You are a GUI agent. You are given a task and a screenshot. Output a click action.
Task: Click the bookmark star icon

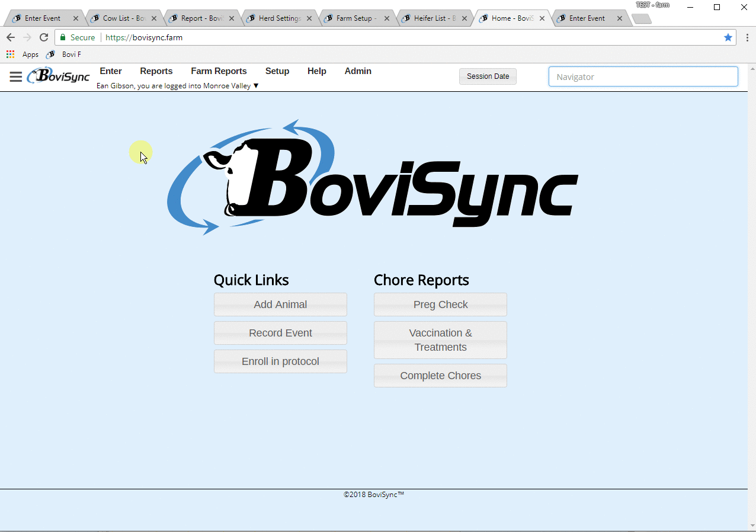point(728,37)
